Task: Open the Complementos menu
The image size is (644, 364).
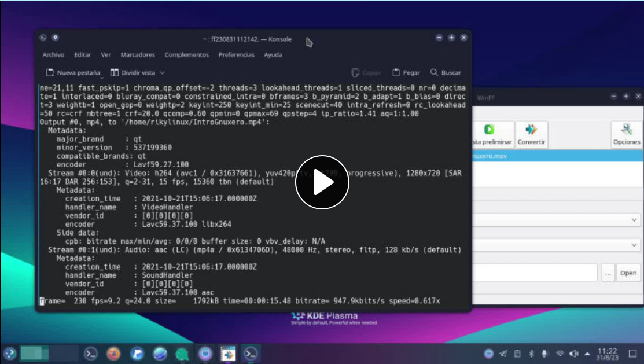Action: click(186, 54)
